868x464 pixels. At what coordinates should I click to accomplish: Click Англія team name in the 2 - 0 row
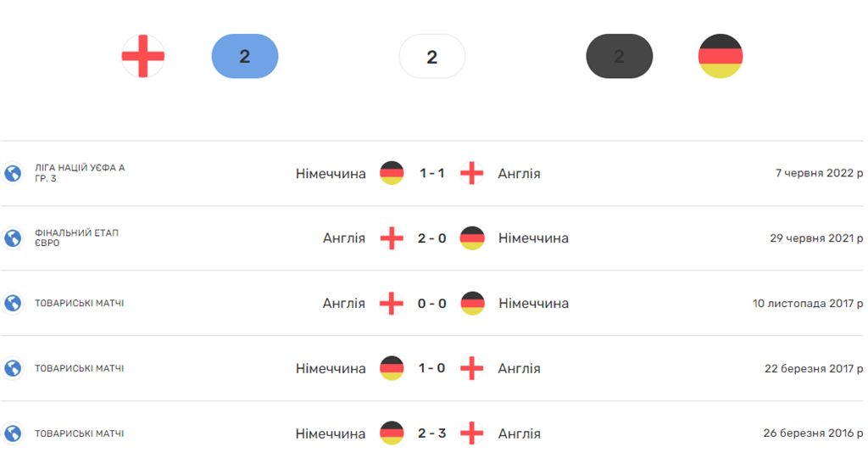(x=344, y=238)
